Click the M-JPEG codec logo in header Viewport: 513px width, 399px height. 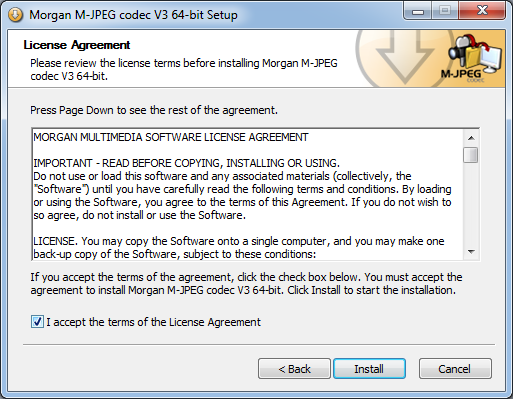473,58
